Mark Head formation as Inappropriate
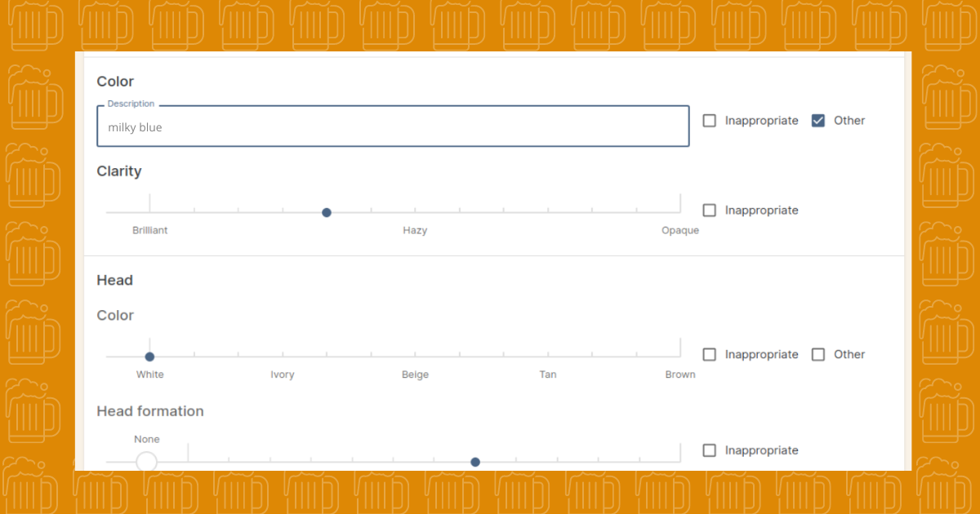 tap(710, 450)
